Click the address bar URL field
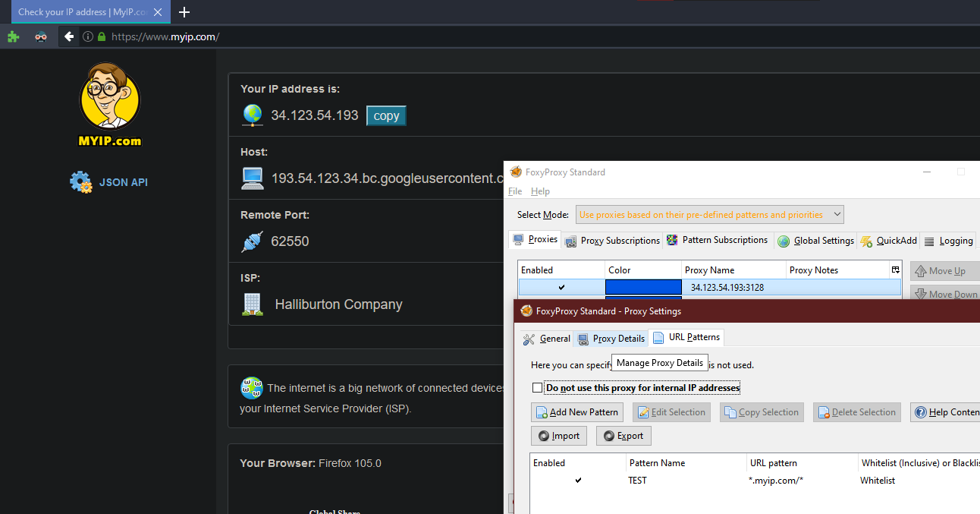 click(x=531, y=36)
